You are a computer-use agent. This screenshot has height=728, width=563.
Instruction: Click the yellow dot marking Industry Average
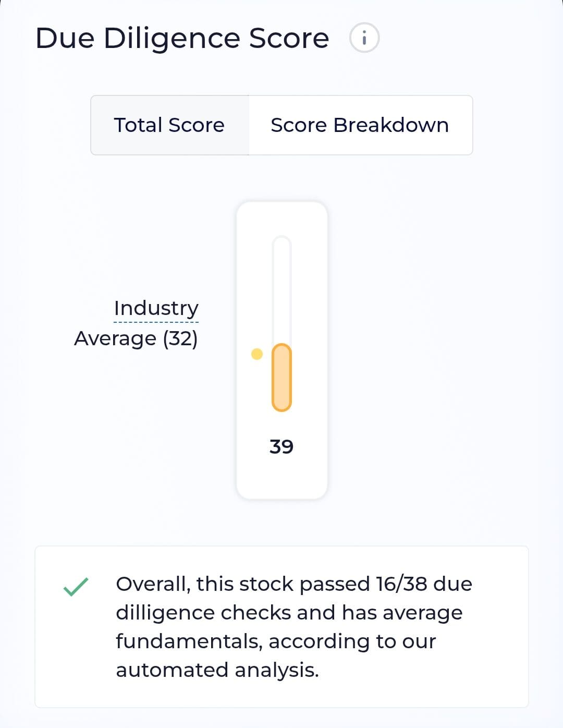[256, 354]
